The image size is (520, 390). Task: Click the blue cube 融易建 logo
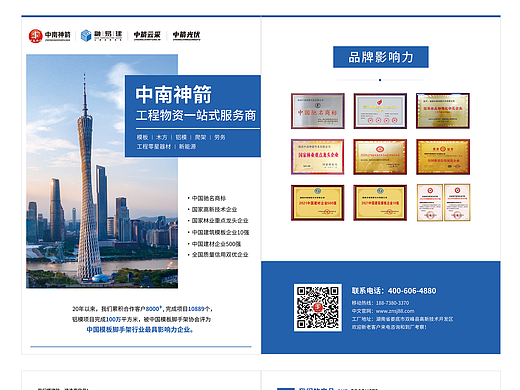101,35
